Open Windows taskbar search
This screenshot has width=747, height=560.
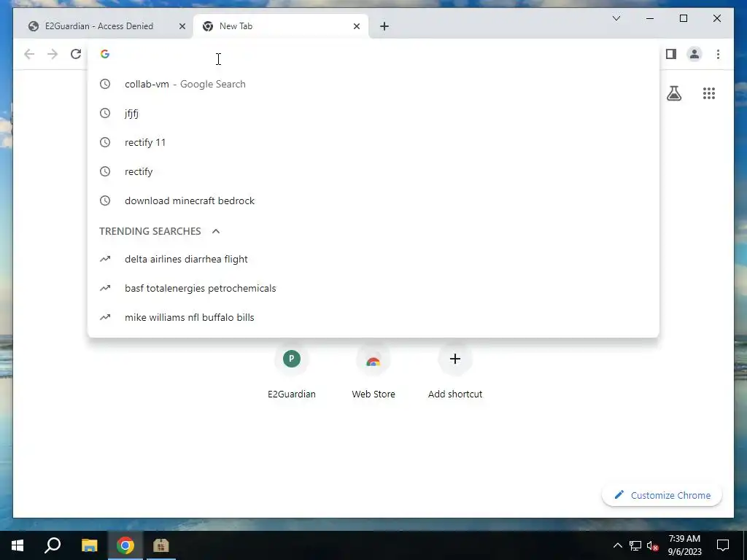pyautogui.click(x=53, y=545)
